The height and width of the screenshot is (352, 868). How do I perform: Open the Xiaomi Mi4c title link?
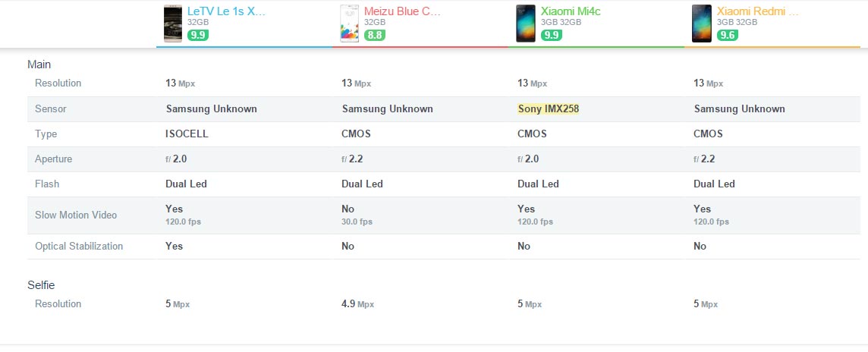571,11
